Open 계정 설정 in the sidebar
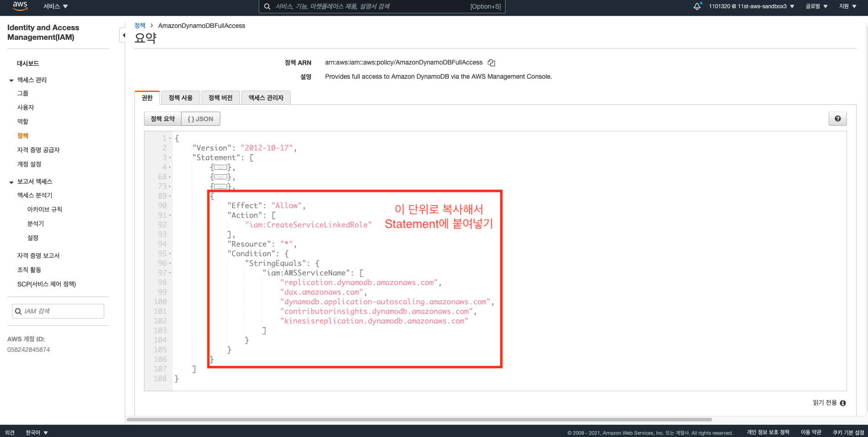The height and width of the screenshot is (437, 868). tap(29, 164)
